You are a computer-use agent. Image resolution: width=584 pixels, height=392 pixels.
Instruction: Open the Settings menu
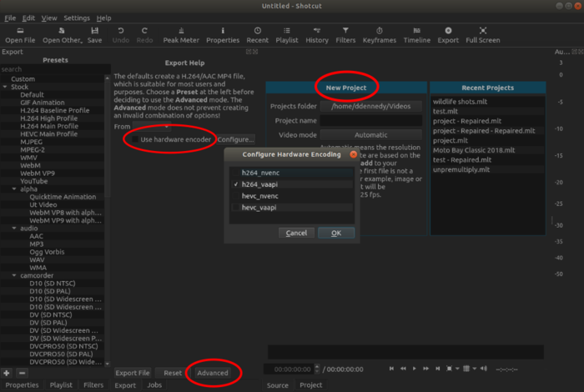[x=77, y=18]
